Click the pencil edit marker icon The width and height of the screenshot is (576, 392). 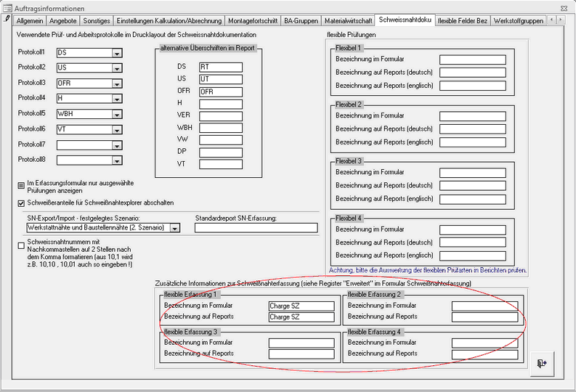[7, 20]
